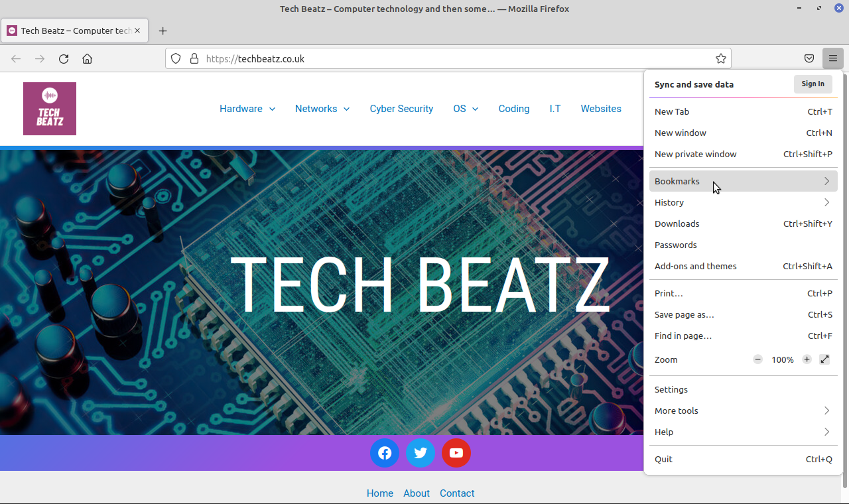Image resolution: width=849 pixels, height=504 pixels.
Task: Save page to Pocket icon
Action: click(809, 58)
